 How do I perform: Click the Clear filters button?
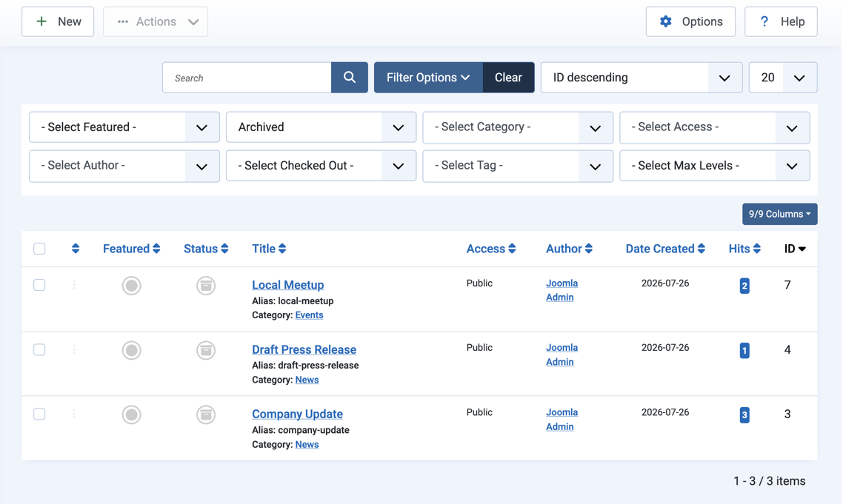[508, 78]
